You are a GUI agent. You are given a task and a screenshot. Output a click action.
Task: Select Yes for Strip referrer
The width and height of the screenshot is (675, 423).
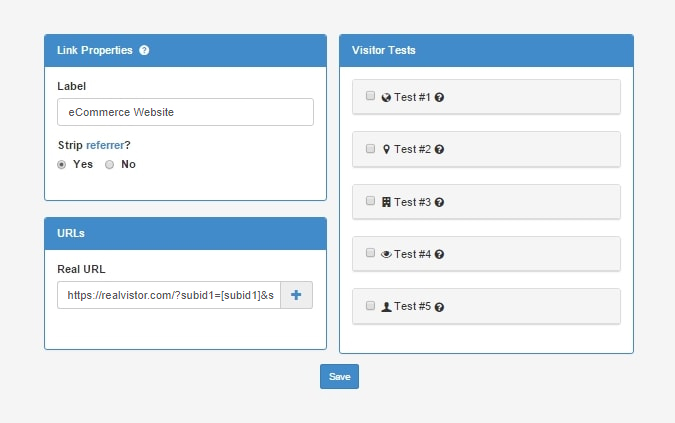(62, 164)
